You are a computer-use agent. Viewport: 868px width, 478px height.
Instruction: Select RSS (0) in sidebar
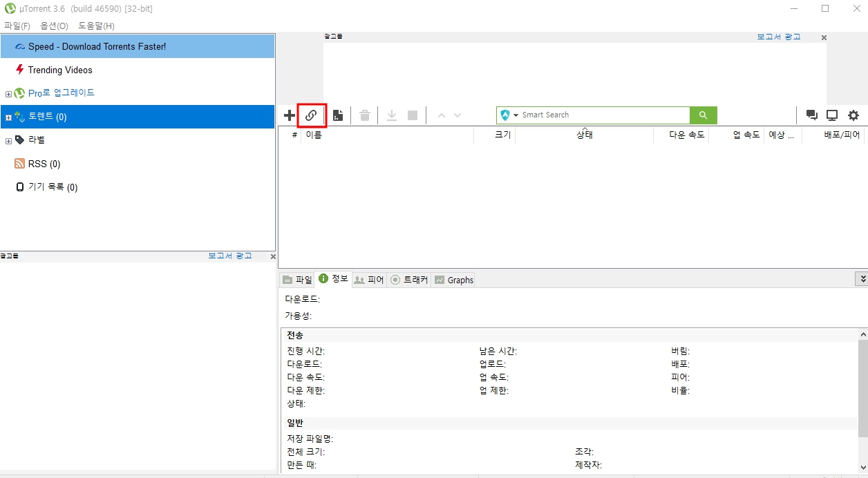tap(138, 164)
